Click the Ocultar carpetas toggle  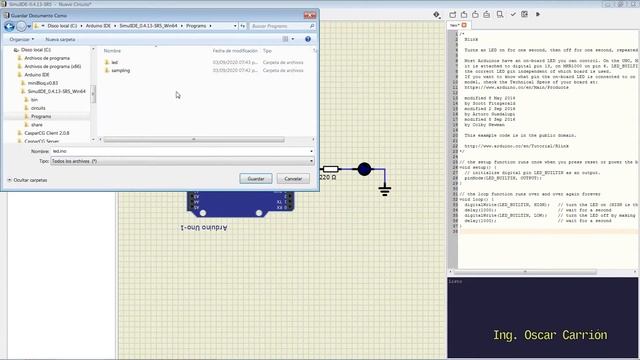pyautogui.click(x=27, y=180)
